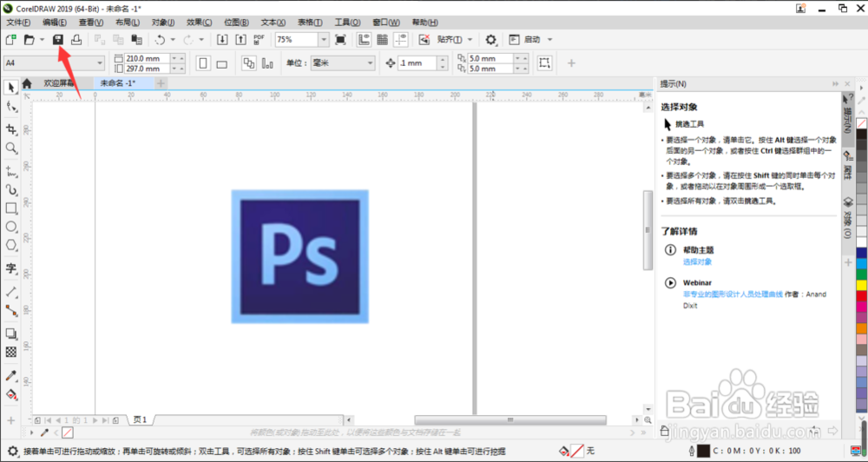The image size is (868, 462).
Task: Click the green swatch in color palette
Action: click(862, 274)
